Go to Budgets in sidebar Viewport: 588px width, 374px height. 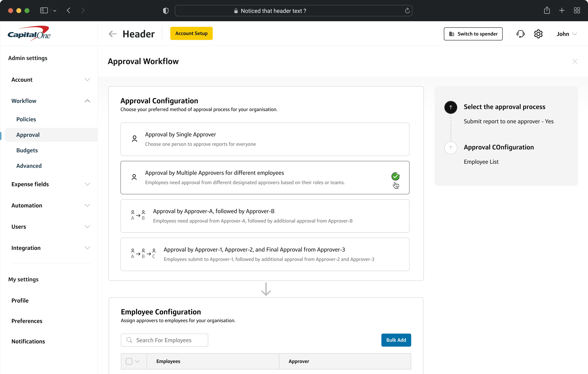pos(27,150)
